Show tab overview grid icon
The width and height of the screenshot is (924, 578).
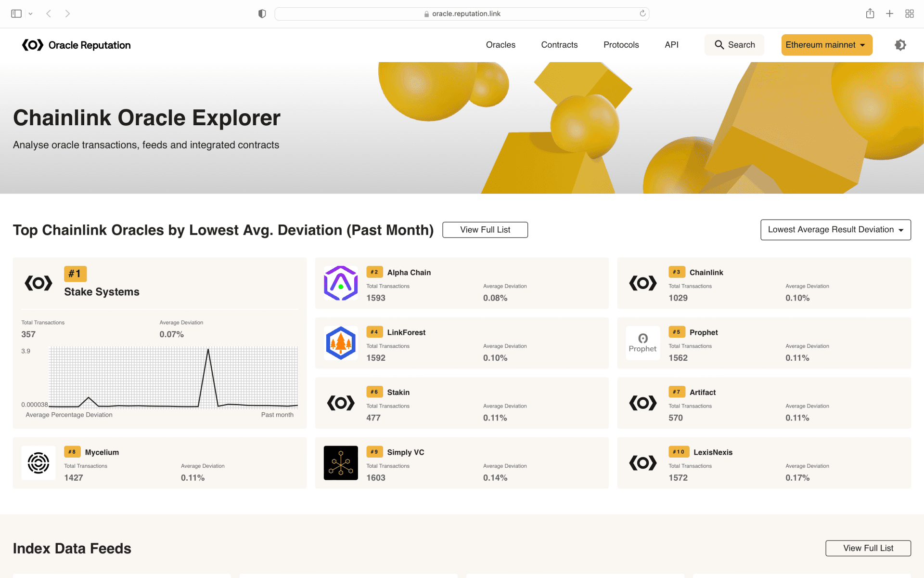pos(910,13)
